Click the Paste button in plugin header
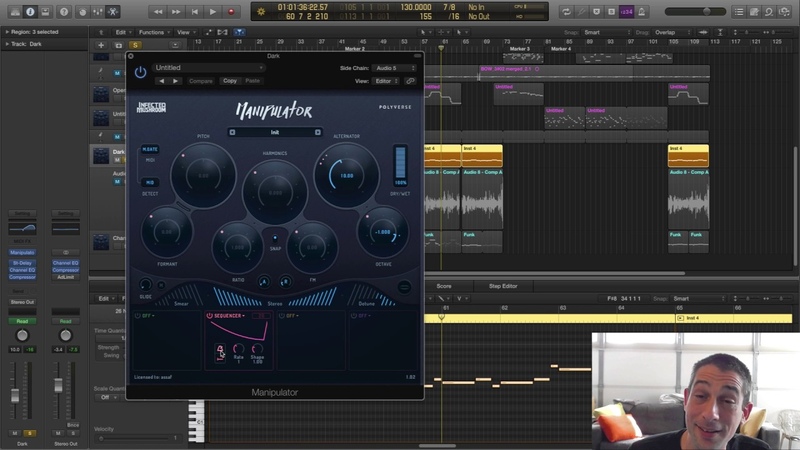Image resolution: width=800 pixels, height=450 pixels. [253, 81]
